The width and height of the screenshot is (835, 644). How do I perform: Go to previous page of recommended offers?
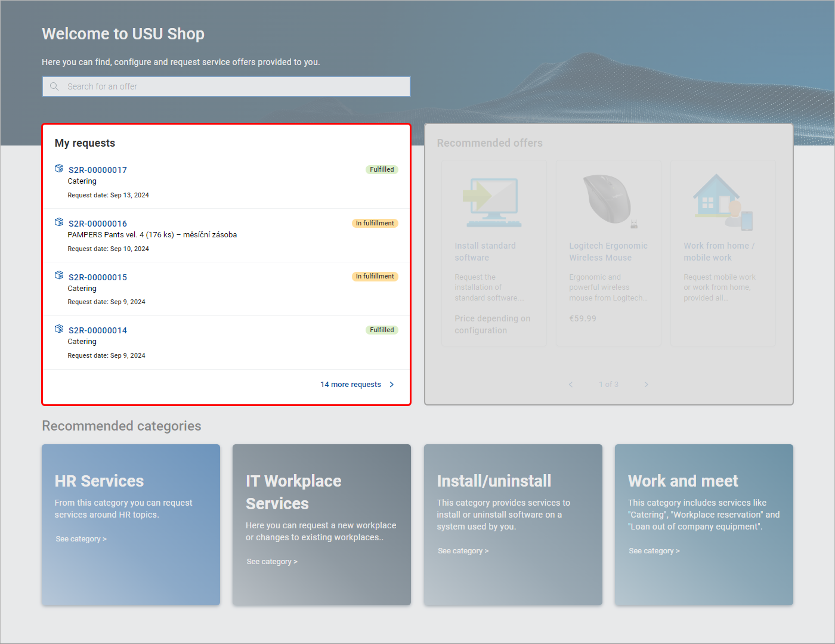(571, 385)
